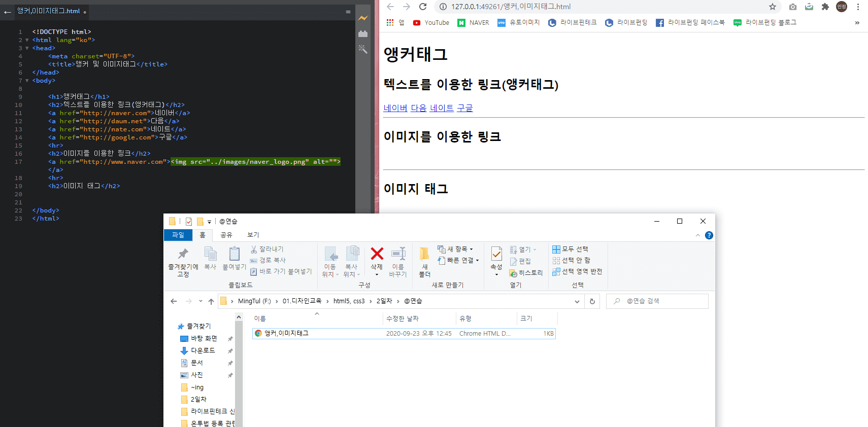Click 선택 영역 반전 in the ribbon

[577, 271]
